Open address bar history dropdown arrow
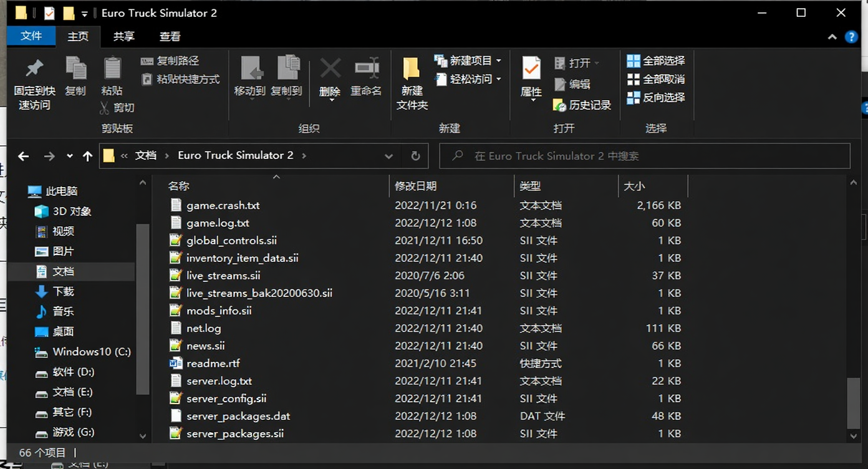The image size is (868, 469). [389, 156]
